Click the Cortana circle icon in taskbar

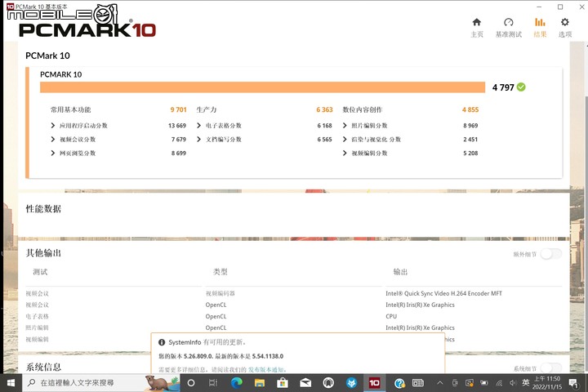[191, 383]
